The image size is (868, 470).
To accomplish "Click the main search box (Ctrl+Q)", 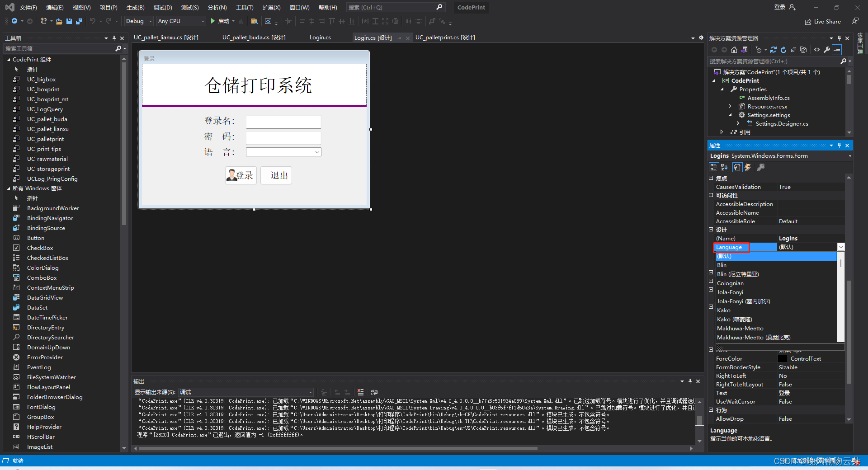I will click(395, 7).
